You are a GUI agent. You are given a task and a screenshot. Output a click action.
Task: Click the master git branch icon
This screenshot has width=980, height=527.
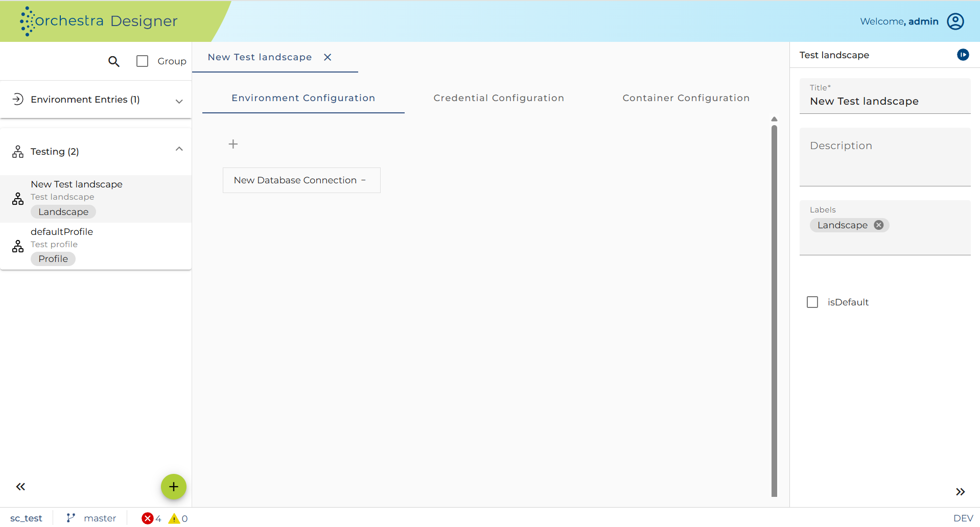71,518
